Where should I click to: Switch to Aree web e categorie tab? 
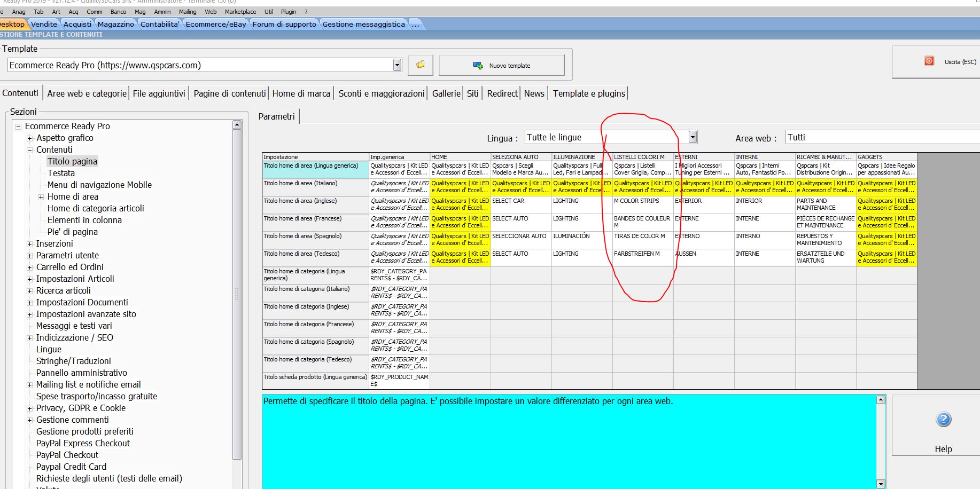(x=87, y=93)
